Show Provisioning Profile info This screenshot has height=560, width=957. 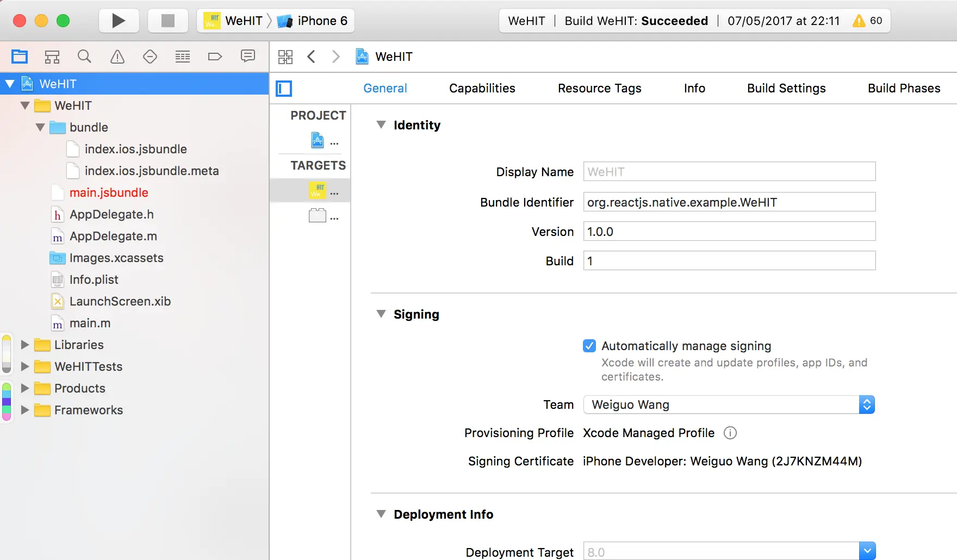tap(730, 433)
